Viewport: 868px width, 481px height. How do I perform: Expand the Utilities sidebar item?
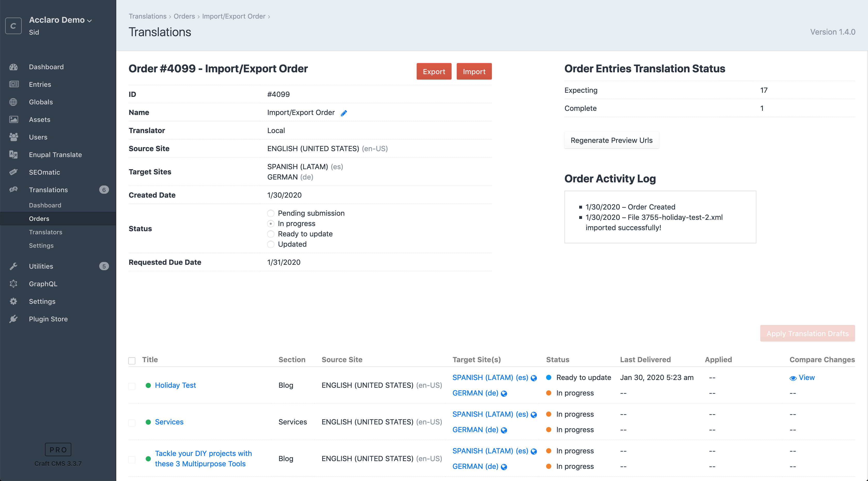click(41, 266)
